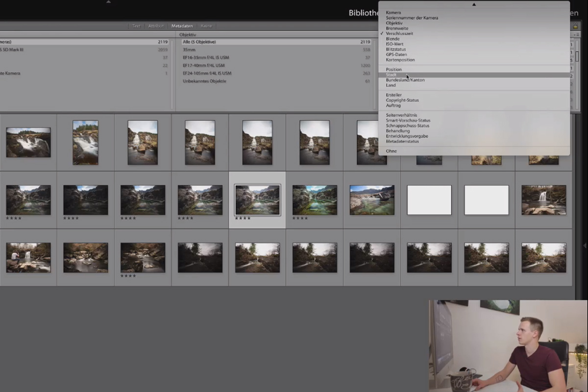Select Entwicklungsvorgabe in the menu

point(474,136)
